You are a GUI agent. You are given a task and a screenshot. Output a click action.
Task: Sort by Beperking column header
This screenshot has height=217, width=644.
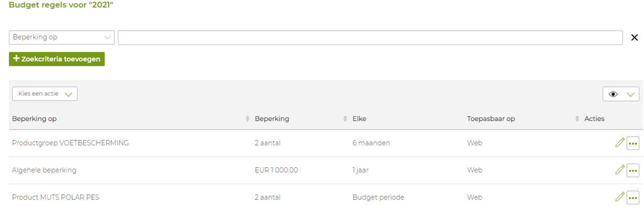(x=345, y=119)
